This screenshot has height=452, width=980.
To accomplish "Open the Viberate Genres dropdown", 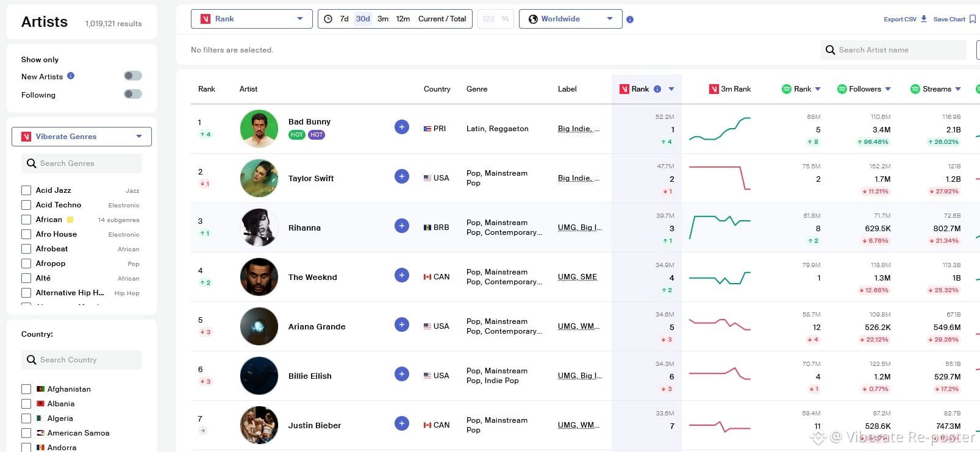I will (x=82, y=137).
